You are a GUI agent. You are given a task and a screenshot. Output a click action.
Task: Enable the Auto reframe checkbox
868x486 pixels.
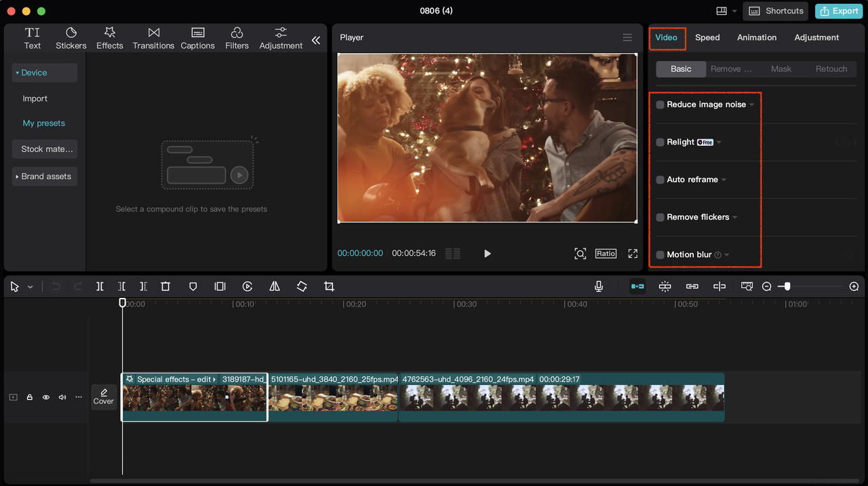(660, 180)
